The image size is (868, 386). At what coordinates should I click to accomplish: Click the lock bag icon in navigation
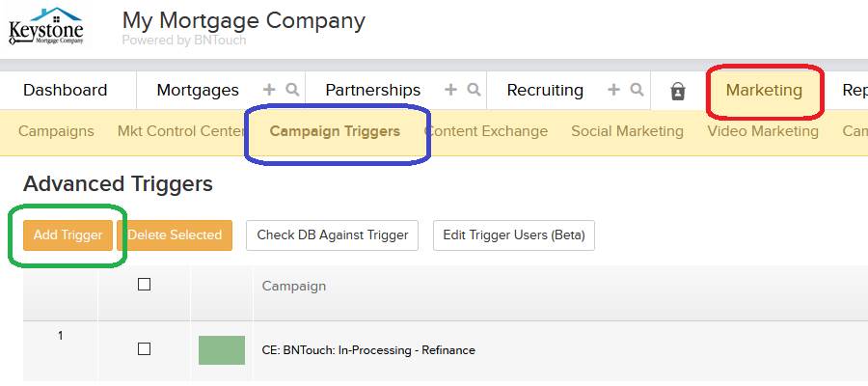click(678, 91)
